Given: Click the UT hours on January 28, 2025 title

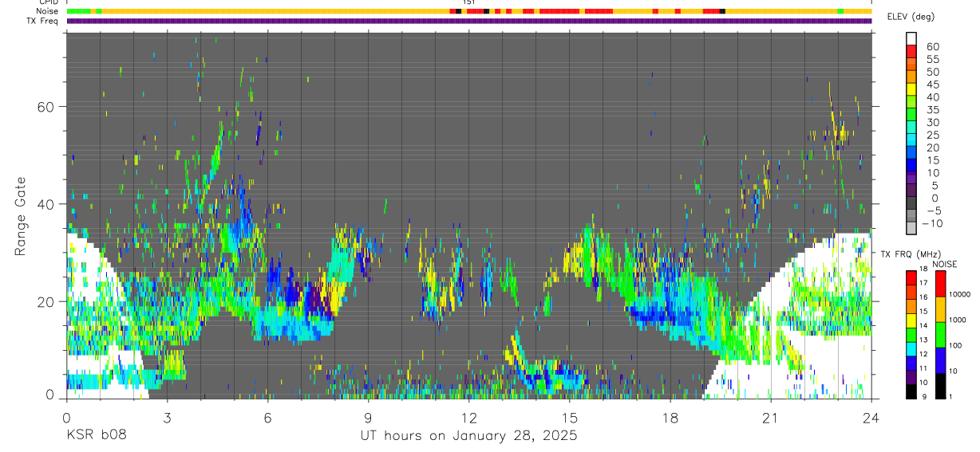Looking at the screenshot, I should click(468, 437).
